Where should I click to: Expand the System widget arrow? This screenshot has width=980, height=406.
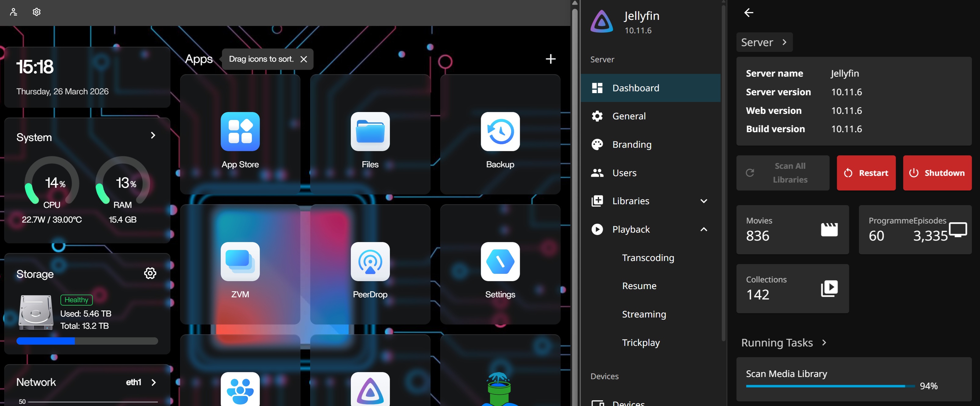click(x=153, y=136)
